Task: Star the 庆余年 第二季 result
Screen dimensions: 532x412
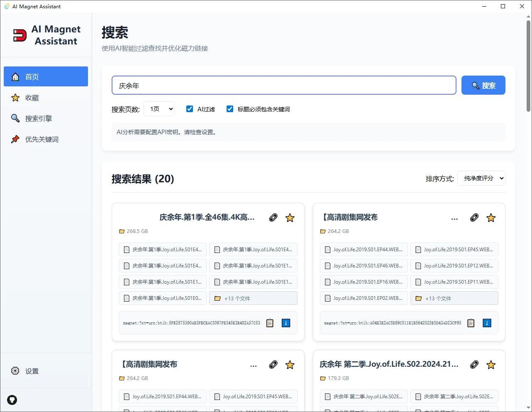Action: pos(491,365)
